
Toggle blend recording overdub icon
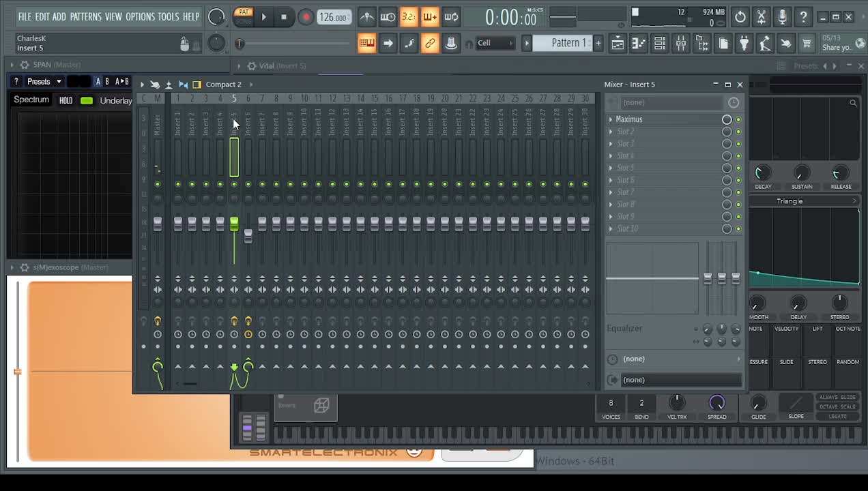pos(430,17)
